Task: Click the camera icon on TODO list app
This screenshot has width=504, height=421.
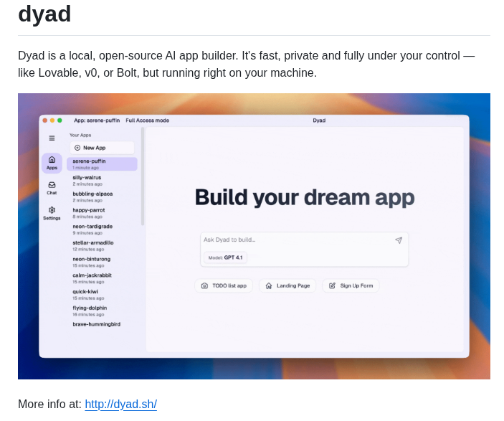Action: click(x=204, y=285)
